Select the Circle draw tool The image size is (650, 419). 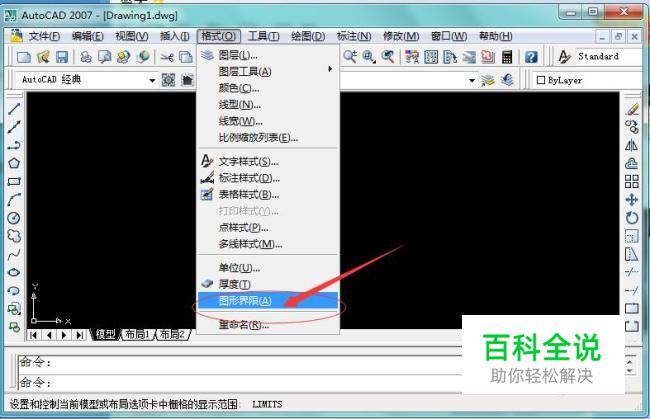point(14,218)
